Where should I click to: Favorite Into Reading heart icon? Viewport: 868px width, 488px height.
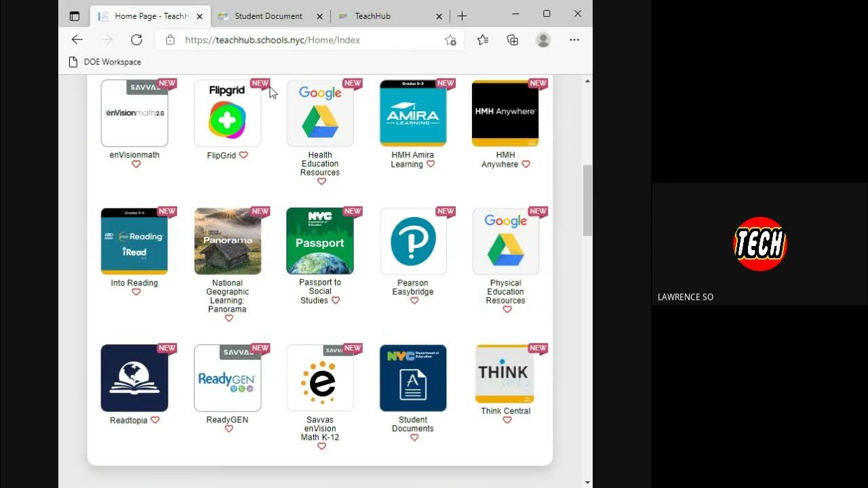136,292
